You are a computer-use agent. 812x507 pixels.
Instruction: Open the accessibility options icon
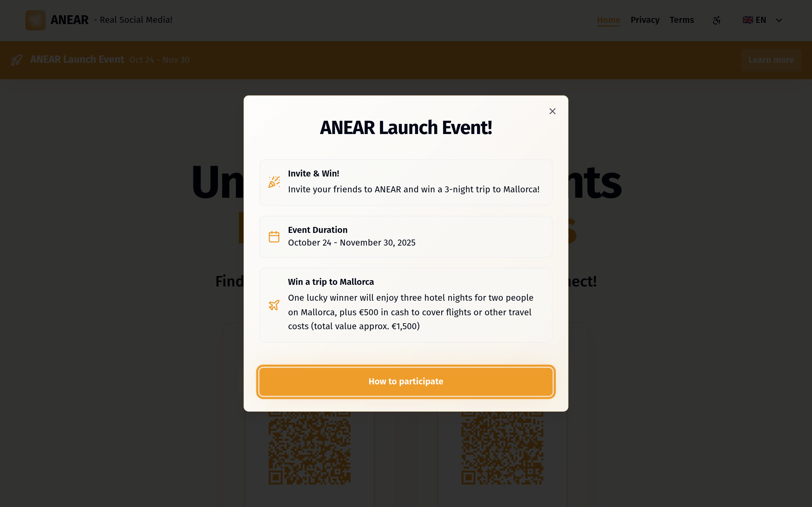717,20
